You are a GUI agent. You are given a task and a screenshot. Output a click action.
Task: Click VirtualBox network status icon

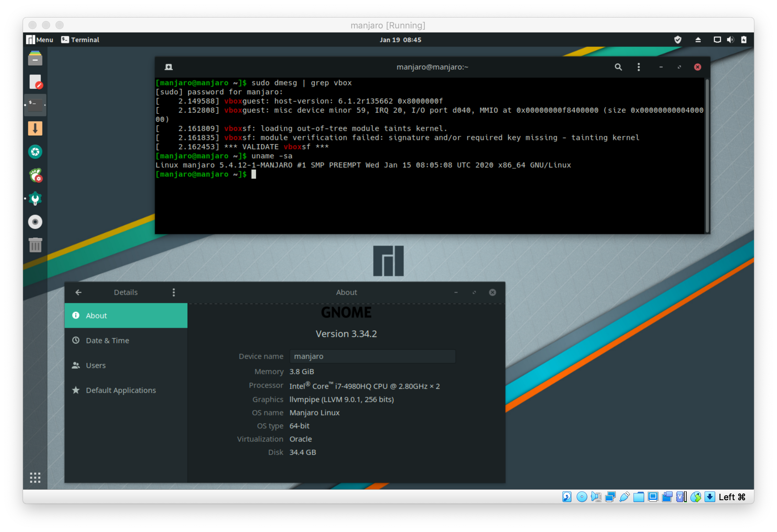pyautogui.click(x=610, y=496)
